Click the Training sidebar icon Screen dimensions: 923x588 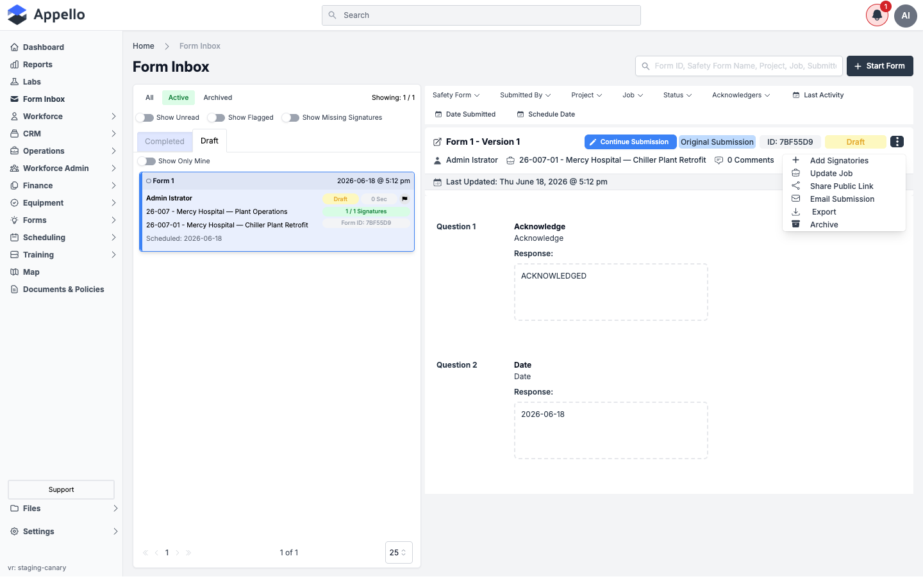point(14,255)
